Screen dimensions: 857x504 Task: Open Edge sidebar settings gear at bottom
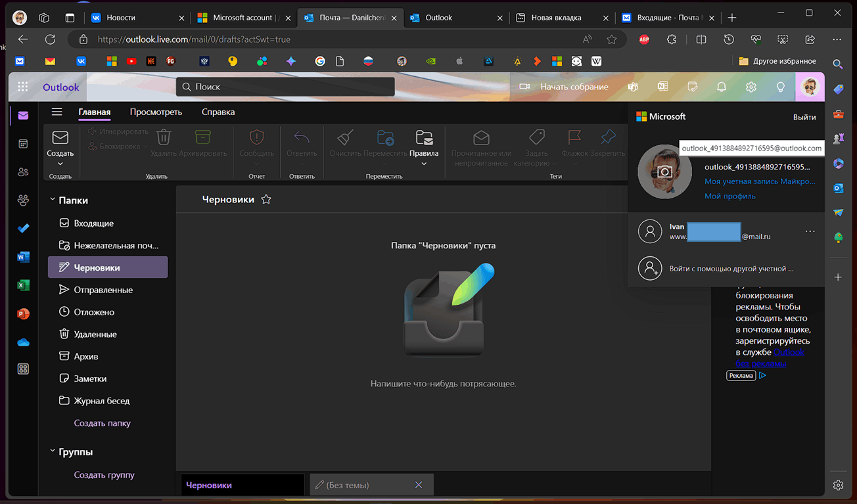click(838, 485)
